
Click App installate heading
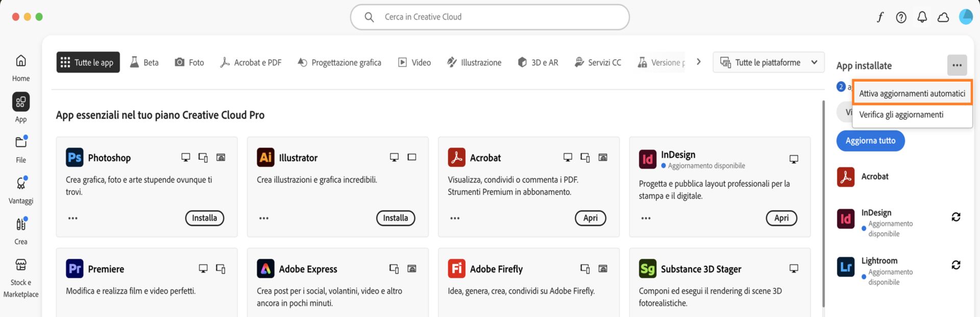coord(864,66)
